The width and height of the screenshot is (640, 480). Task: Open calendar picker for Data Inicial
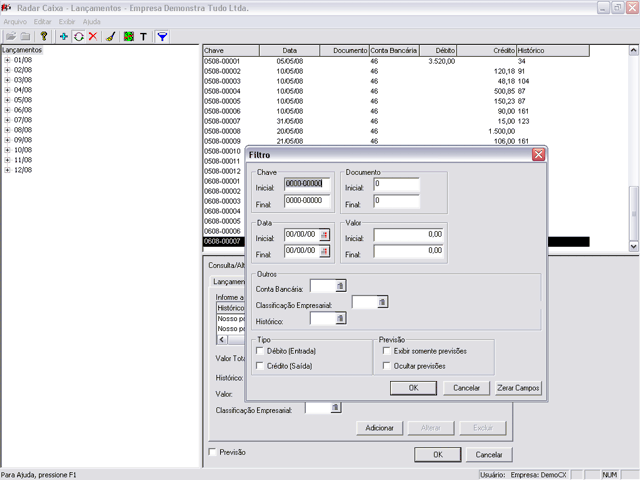point(324,234)
